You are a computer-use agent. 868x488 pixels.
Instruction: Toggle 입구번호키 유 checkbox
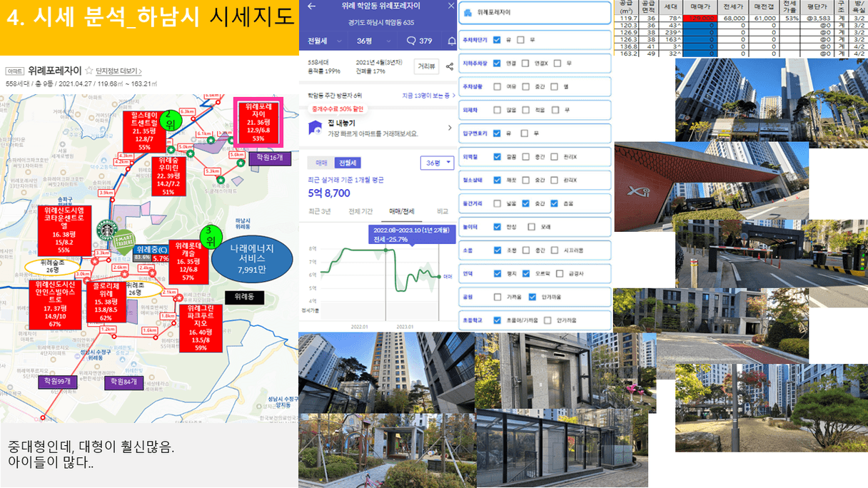tap(497, 133)
